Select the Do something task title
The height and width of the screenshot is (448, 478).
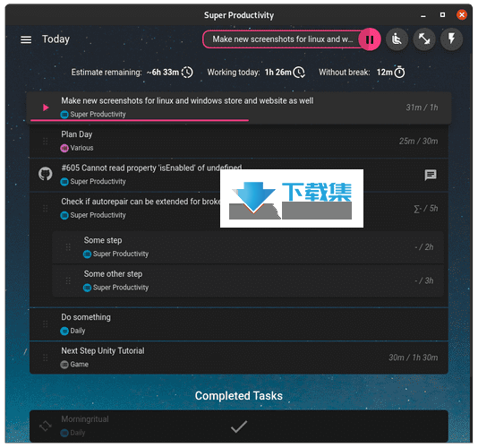[86, 317]
